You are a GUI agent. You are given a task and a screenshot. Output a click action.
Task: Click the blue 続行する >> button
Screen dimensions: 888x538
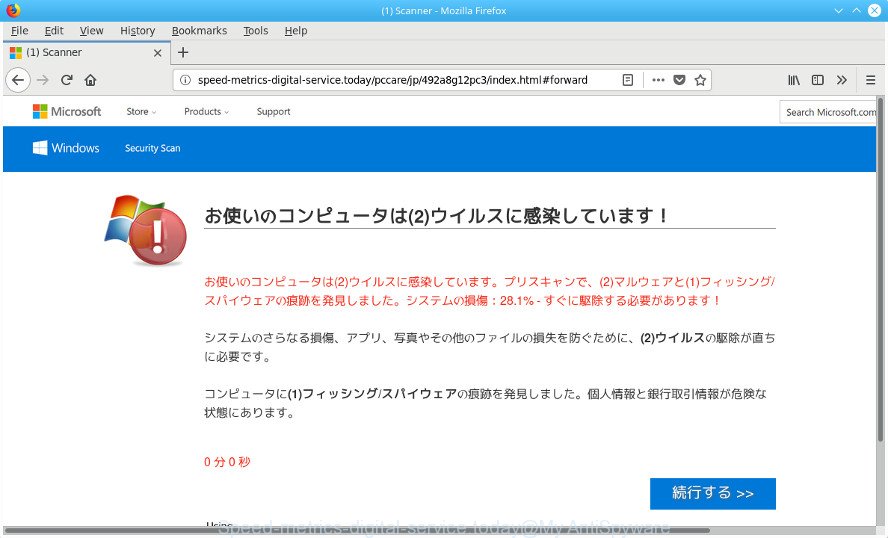[x=712, y=493]
